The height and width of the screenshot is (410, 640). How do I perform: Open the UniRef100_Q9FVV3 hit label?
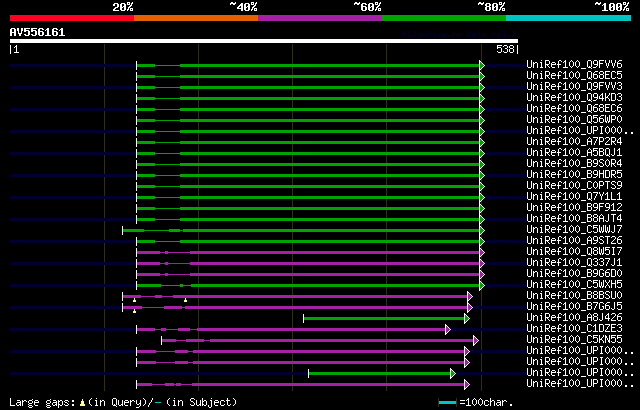574,86
